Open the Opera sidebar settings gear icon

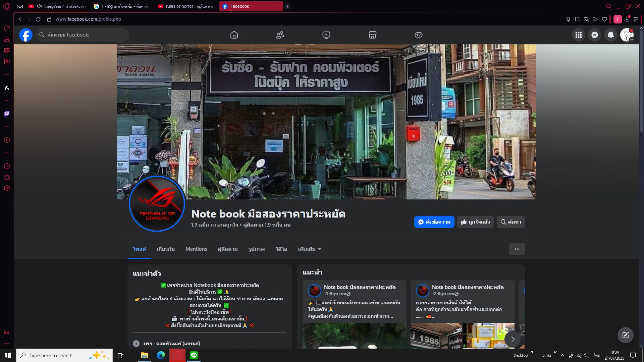click(x=7, y=188)
